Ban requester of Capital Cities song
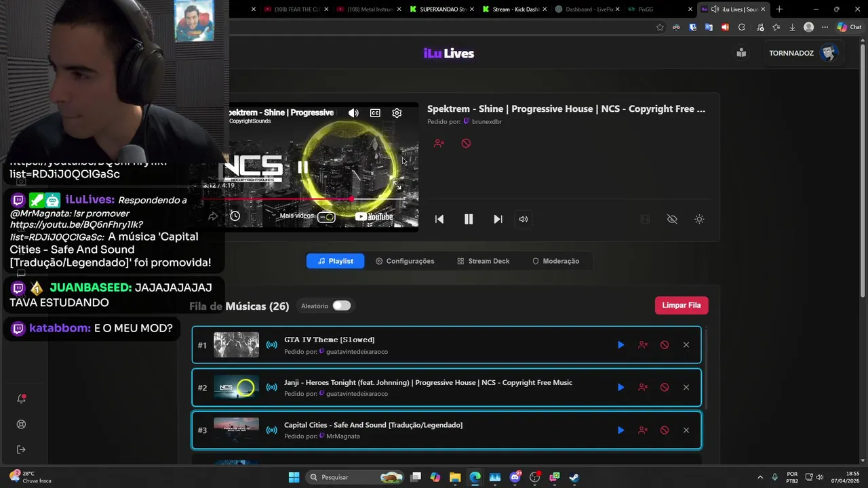This screenshot has height=488, width=868. coord(643,430)
